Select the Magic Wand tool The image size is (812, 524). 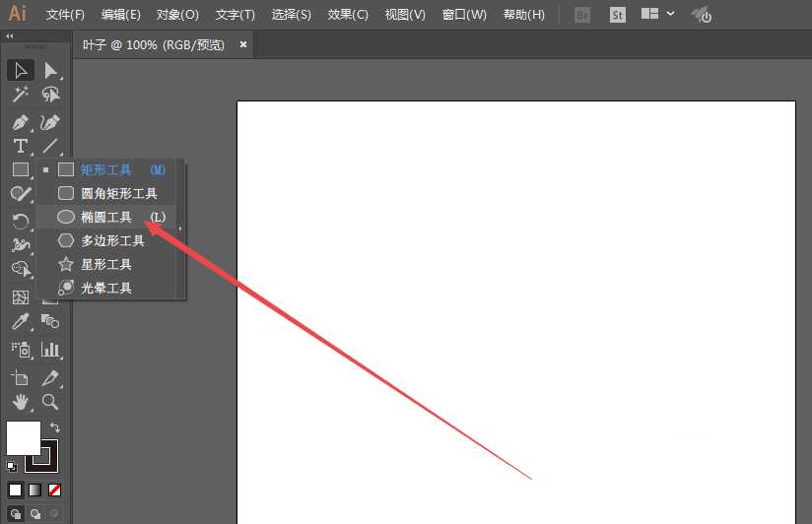tap(20, 95)
